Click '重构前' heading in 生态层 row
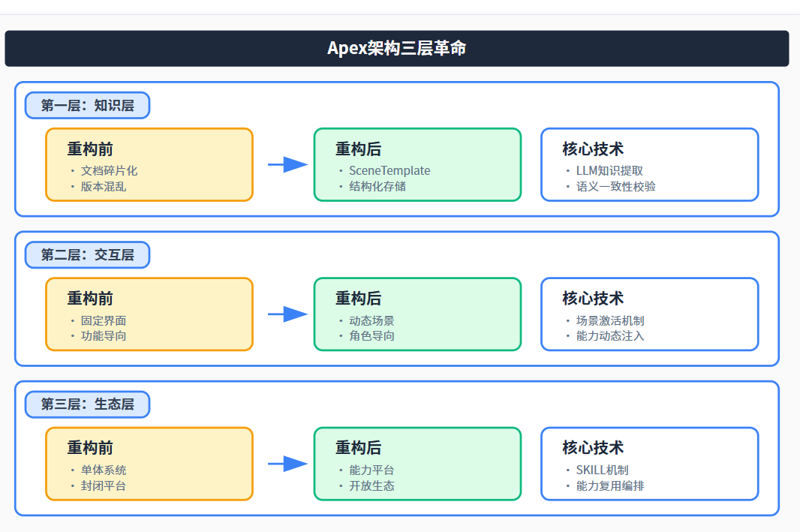This screenshot has width=800, height=532. point(90,448)
